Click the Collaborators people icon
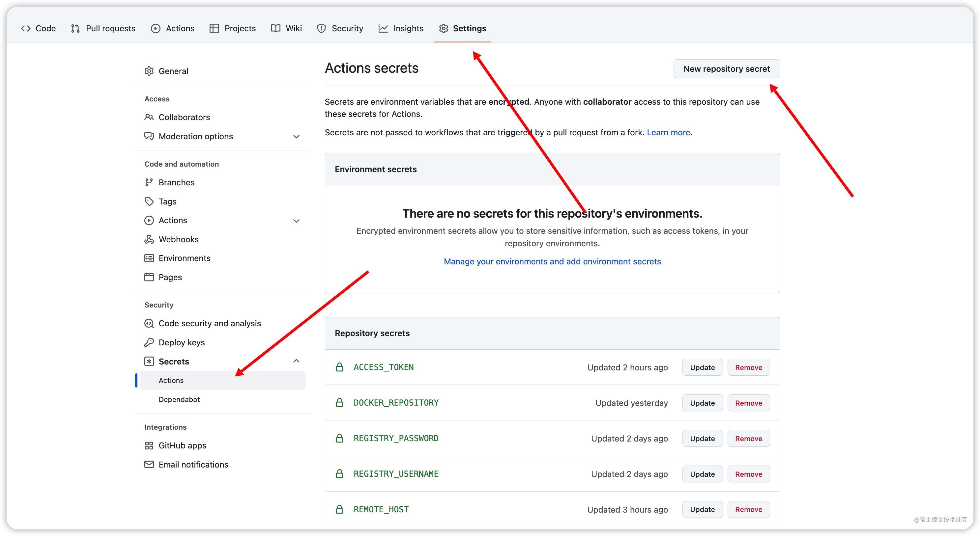 [x=149, y=117]
